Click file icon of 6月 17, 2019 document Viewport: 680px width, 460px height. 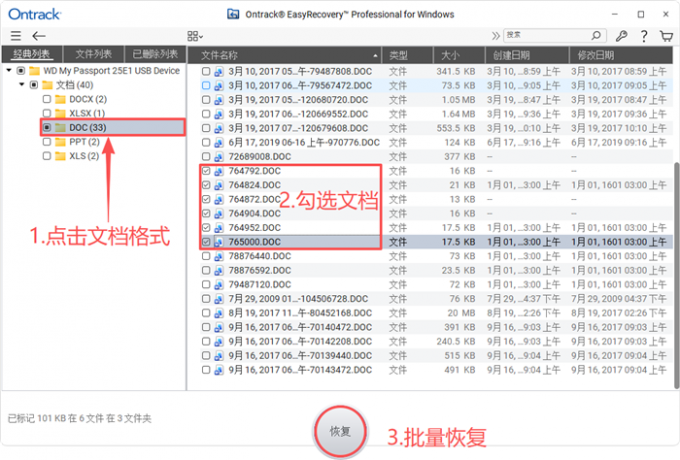[x=219, y=142]
